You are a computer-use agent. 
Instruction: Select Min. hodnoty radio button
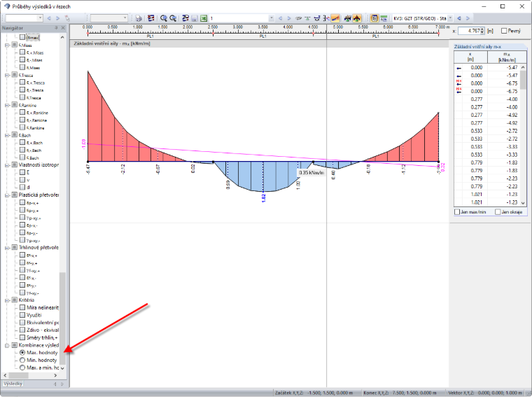point(22,360)
